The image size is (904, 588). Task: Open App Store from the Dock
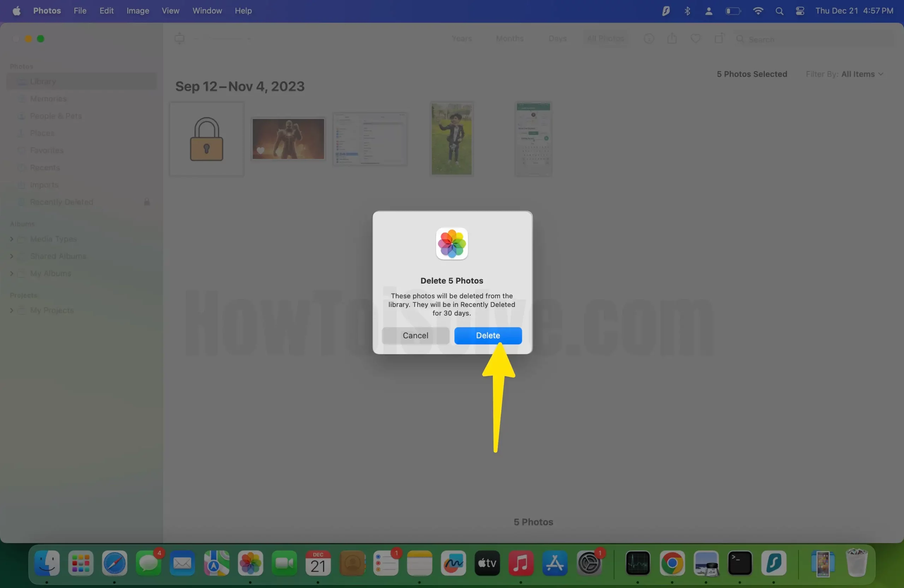[x=554, y=563]
